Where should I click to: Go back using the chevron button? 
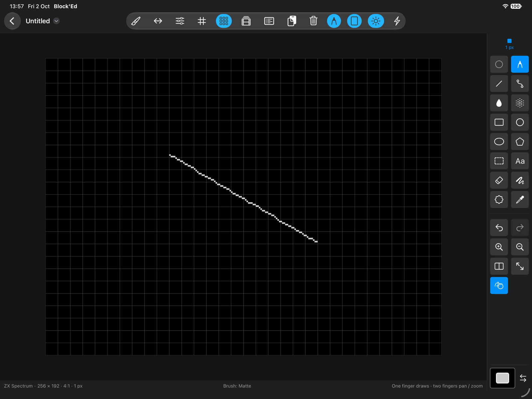pos(12,21)
